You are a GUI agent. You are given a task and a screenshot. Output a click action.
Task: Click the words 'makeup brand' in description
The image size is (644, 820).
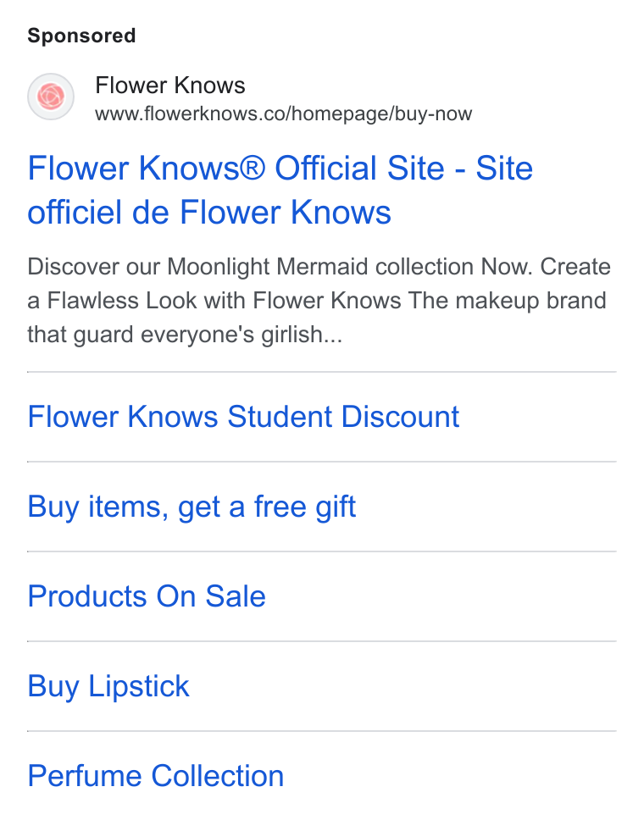[531, 301]
